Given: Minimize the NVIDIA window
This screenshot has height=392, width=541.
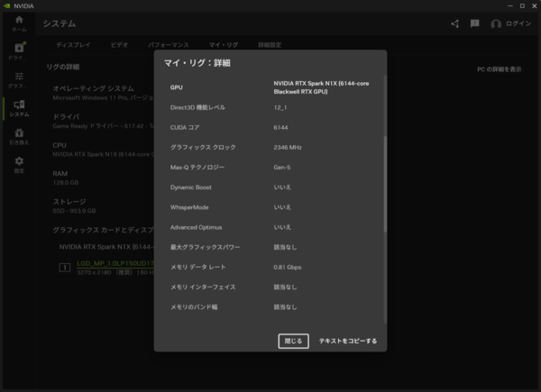Looking at the screenshot, I should point(510,6).
